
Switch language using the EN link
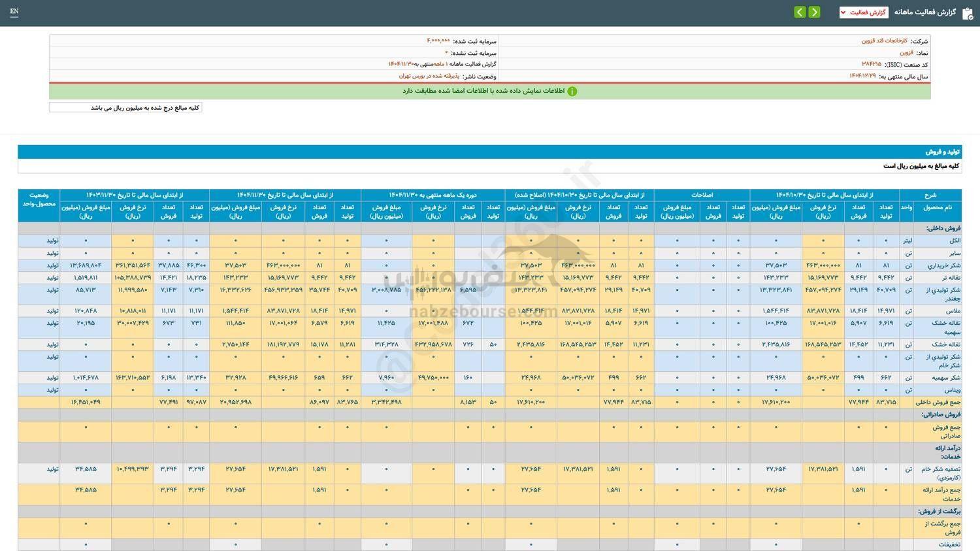tap(14, 12)
